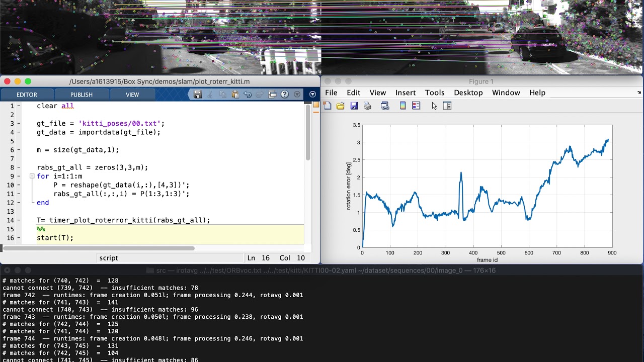This screenshot has height=362, width=644.
Task: Collapse the toolstrip with the round arrow button
Action: (x=312, y=95)
